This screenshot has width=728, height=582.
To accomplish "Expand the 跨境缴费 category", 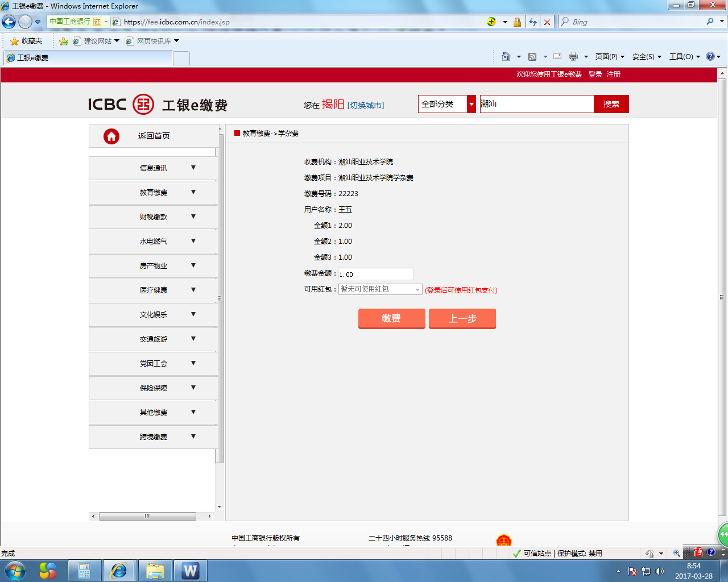I will 154,437.
